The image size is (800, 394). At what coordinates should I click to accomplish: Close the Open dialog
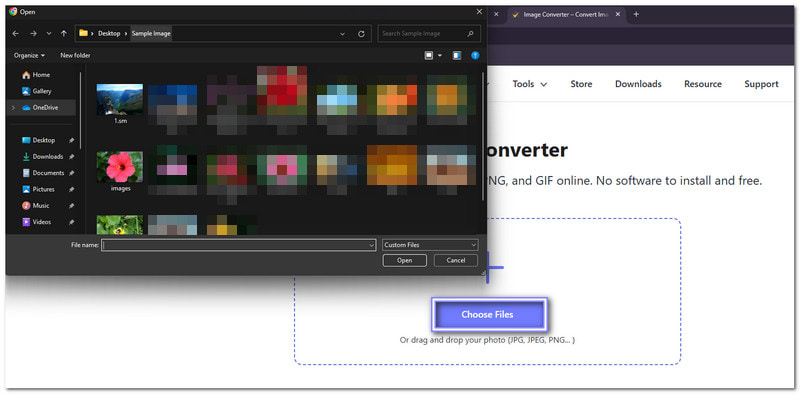(x=479, y=12)
